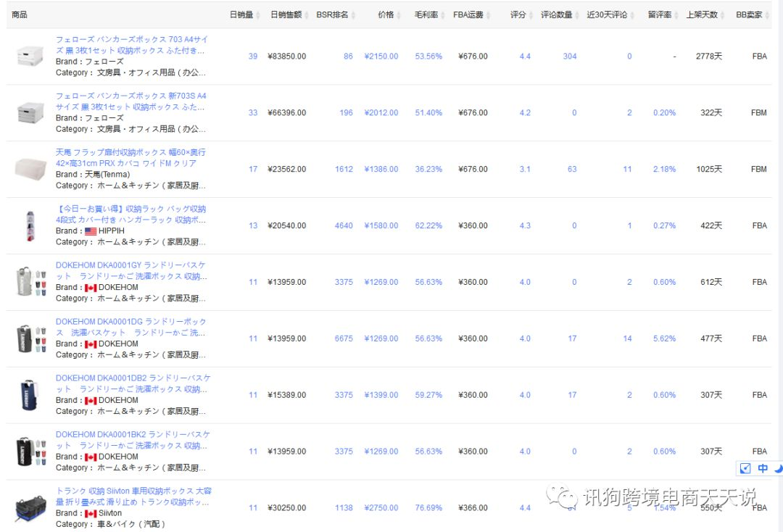Open the HIPPIH hanging rack product image
Image resolution: width=783 pixels, height=532 pixels.
click(x=30, y=225)
